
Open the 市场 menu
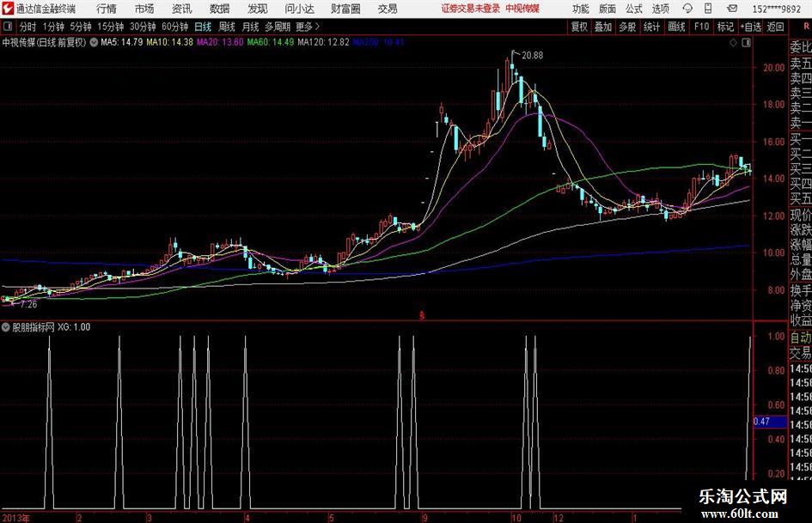(144, 9)
